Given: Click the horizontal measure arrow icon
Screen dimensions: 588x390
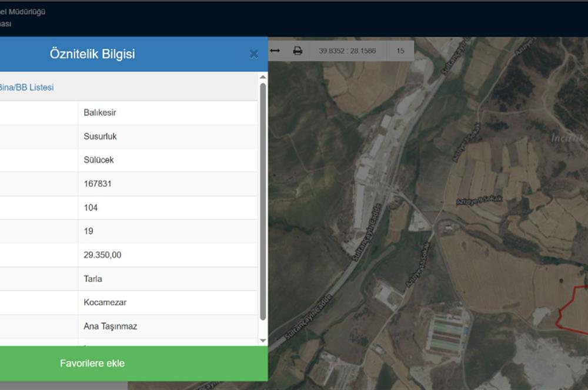Looking at the screenshot, I should [x=275, y=51].
